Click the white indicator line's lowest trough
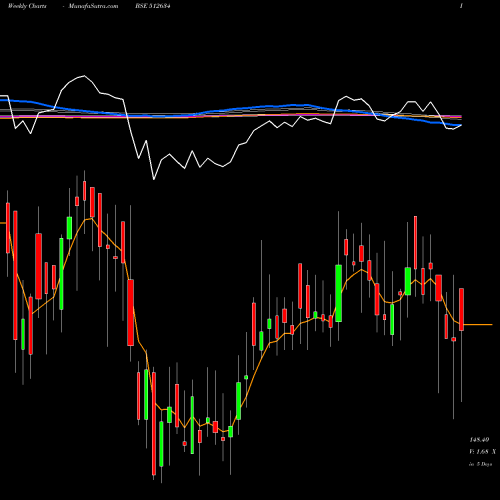The width and height of the screenshot is (500, 500). [x=154, y=179]
